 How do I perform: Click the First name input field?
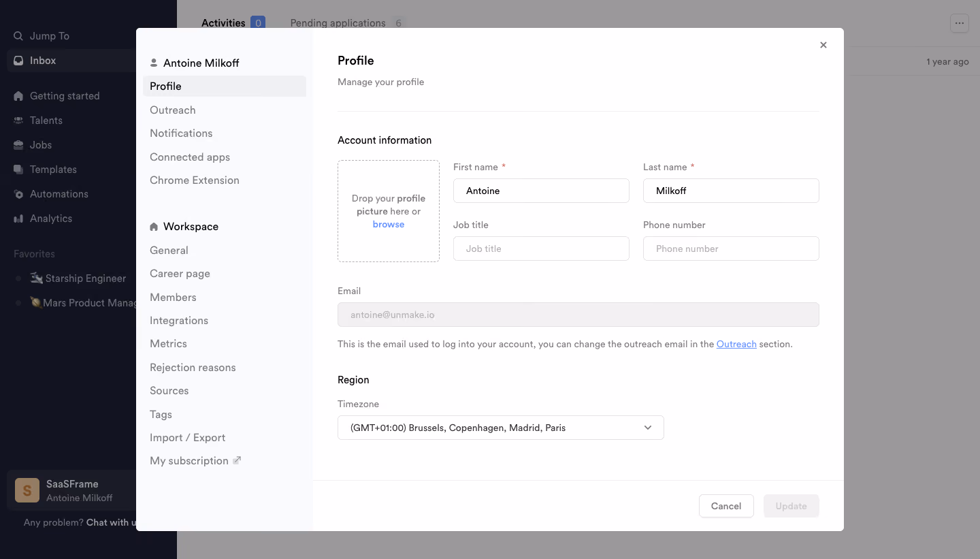[x=541, y=191]
